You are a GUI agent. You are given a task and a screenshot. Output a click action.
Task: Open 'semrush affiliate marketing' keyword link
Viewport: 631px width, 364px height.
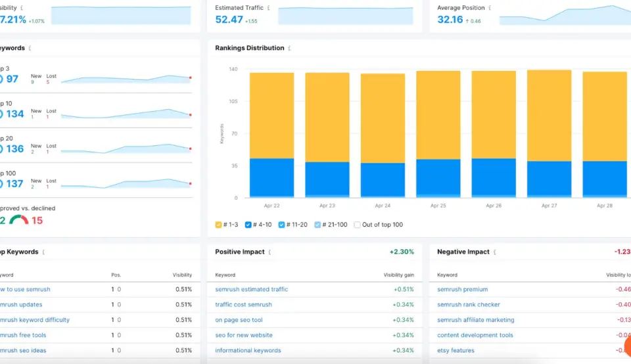pos(476,320)
